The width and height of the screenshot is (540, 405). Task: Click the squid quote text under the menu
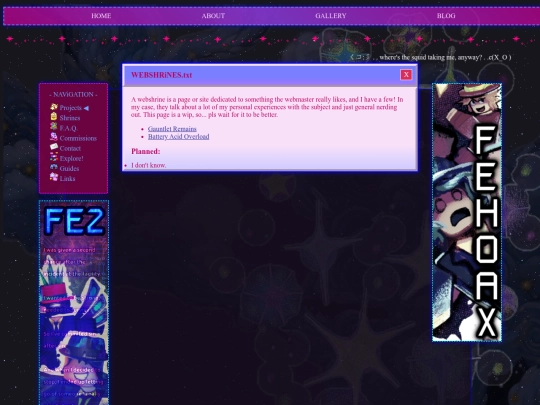(430, 57)
